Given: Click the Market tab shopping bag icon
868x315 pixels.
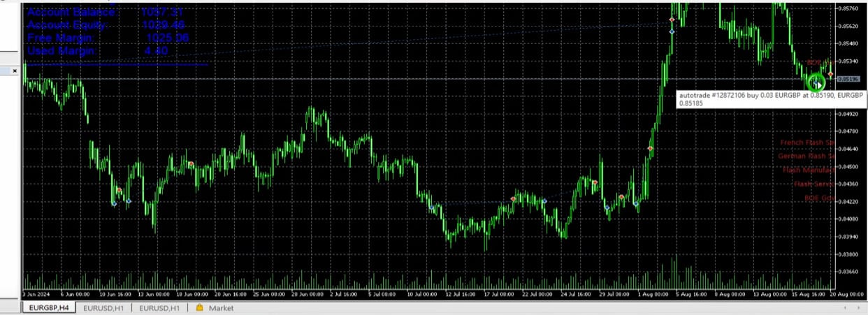Looking at the screenshot, I should [200, 307].
